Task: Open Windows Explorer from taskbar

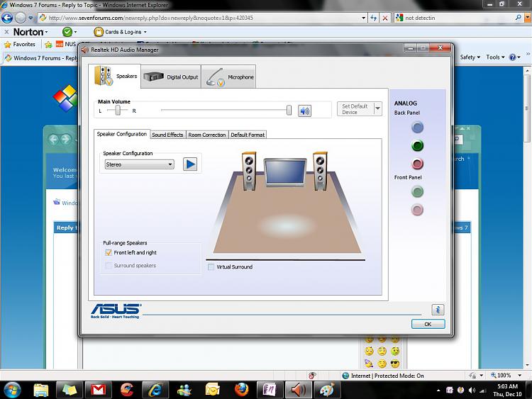Action: click(40, 390)
